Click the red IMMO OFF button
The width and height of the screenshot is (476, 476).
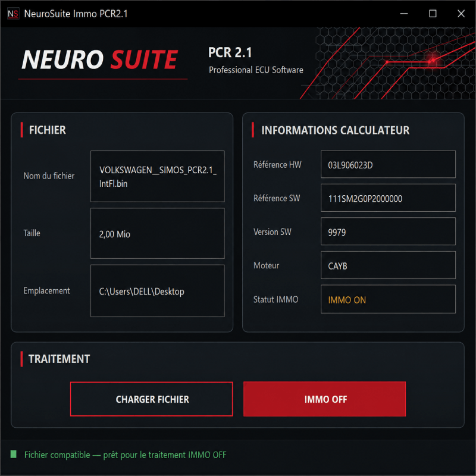324,399
